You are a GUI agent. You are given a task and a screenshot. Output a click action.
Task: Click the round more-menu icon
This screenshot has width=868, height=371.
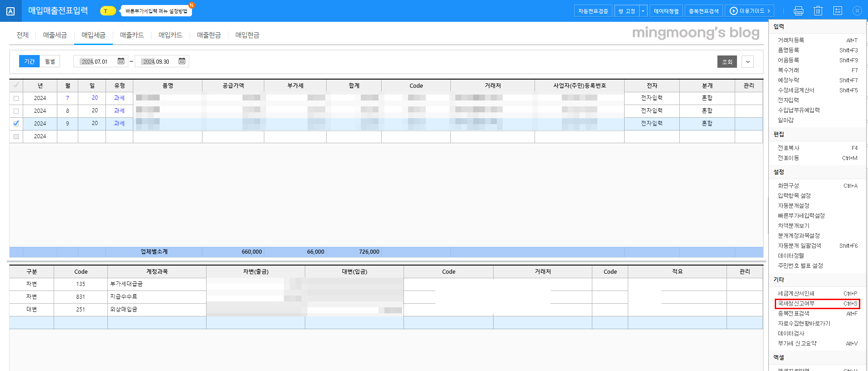pyautogui.click(x=857, y=11)
